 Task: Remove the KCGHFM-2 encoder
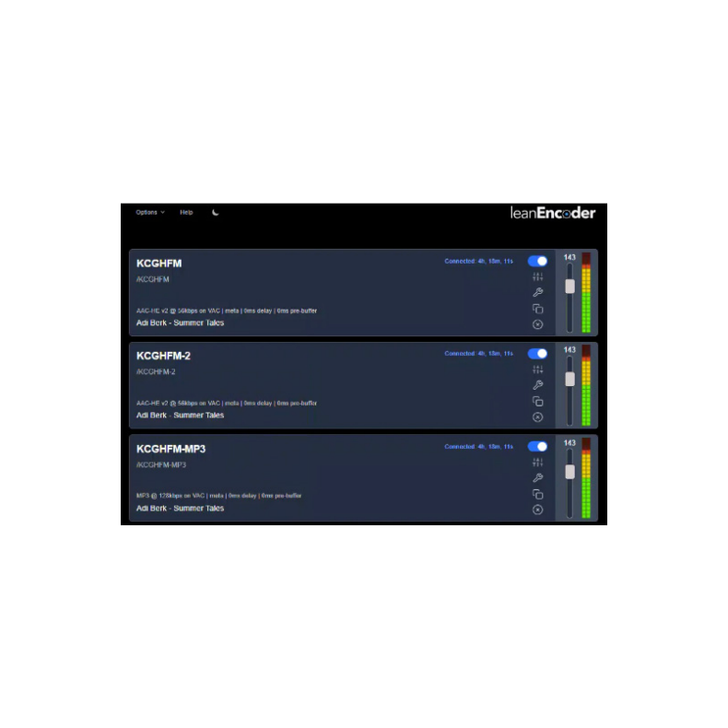click(x=537, y=417)
